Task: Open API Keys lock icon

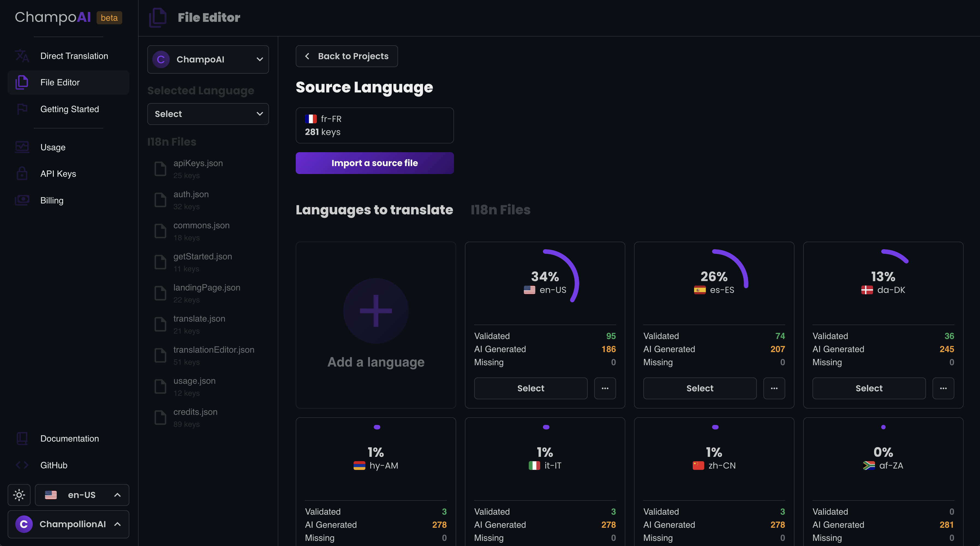Action: point(22,174)
